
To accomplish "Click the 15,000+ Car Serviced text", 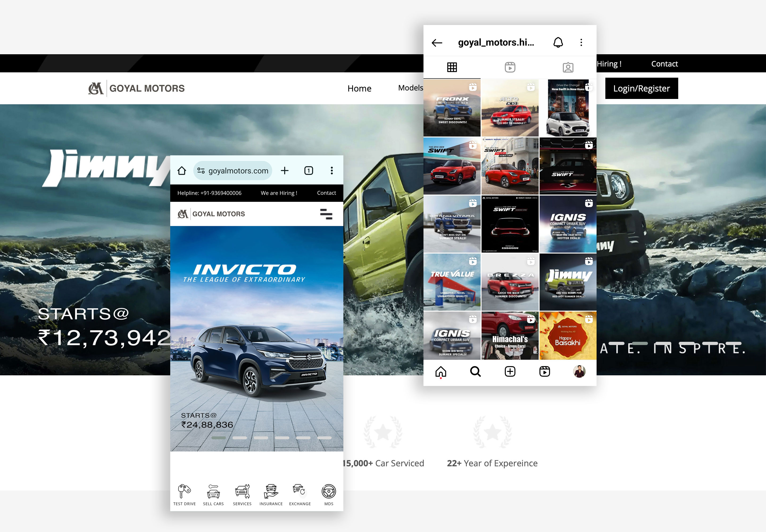I will [x=383, y=463].
